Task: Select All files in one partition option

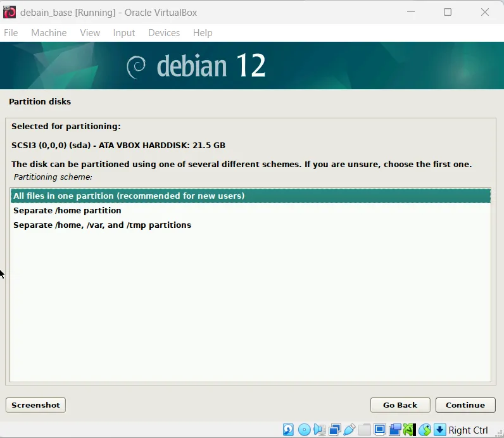Action: tap(250, 196)
